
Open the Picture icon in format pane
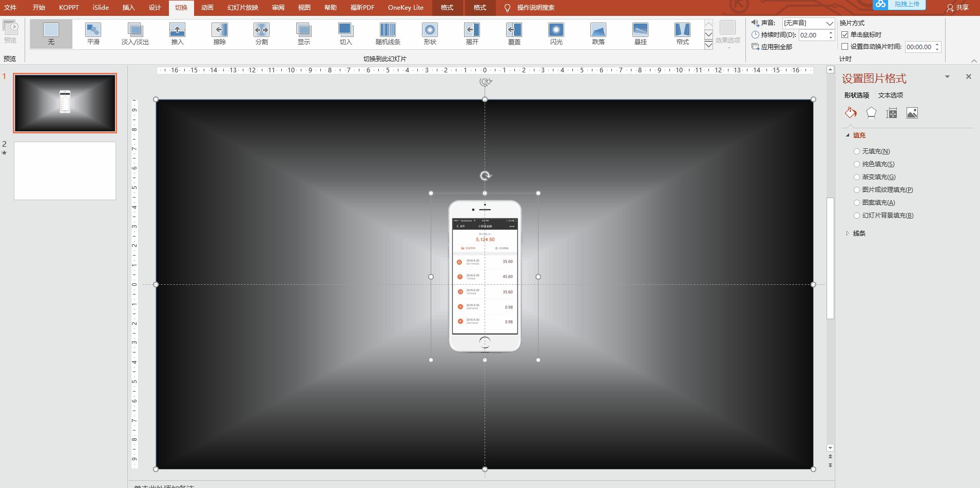pyautogui.click(x=912, y=113)
